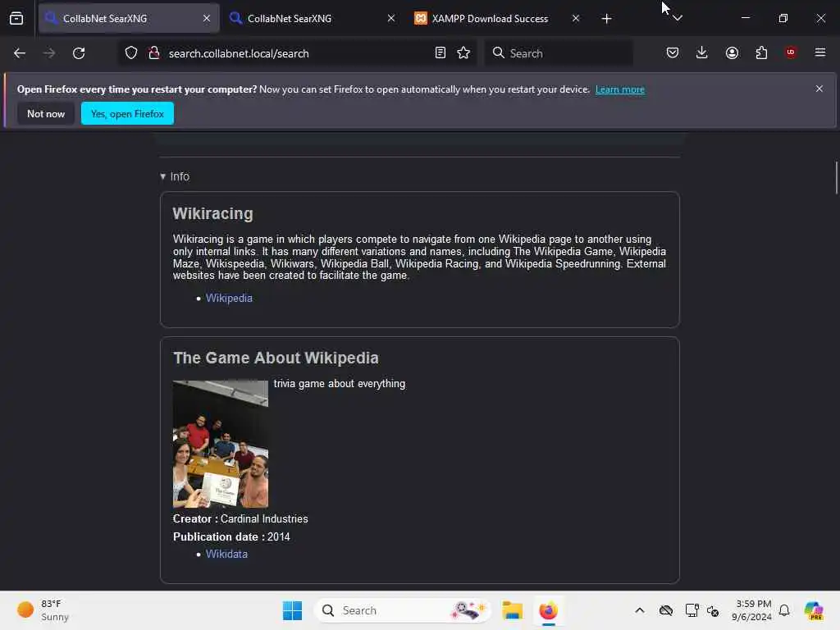
Task: Open display network tray icon
Action: coord(692,610)
